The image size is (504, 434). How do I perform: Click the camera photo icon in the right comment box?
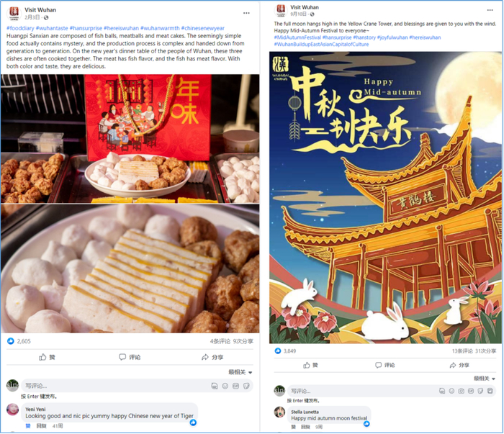462,391
